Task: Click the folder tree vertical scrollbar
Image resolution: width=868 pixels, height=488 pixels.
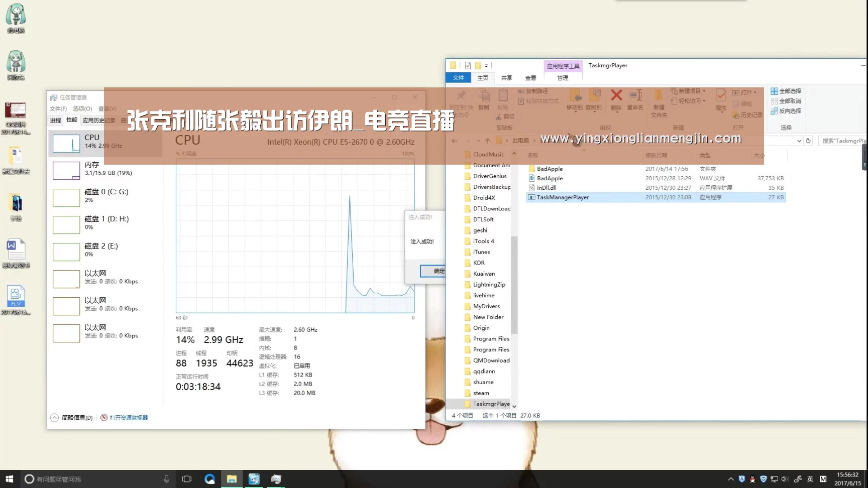Action: [x=514, y=284]
